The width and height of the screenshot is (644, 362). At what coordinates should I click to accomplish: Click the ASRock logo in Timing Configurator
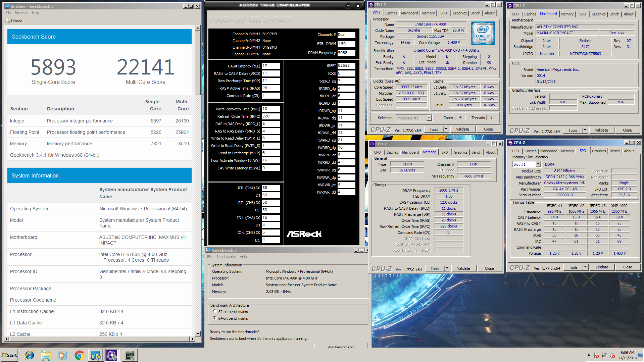304,234
